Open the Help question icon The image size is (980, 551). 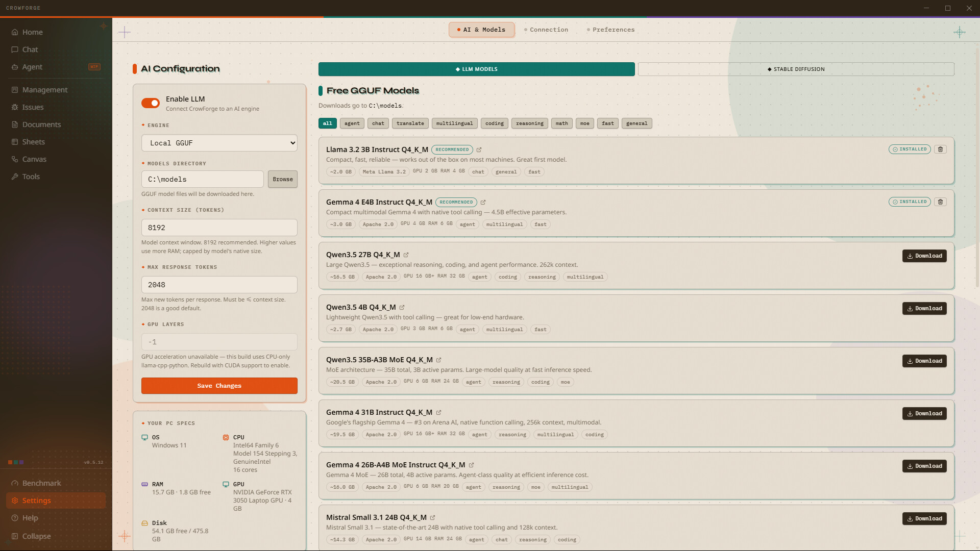(15, 518)
